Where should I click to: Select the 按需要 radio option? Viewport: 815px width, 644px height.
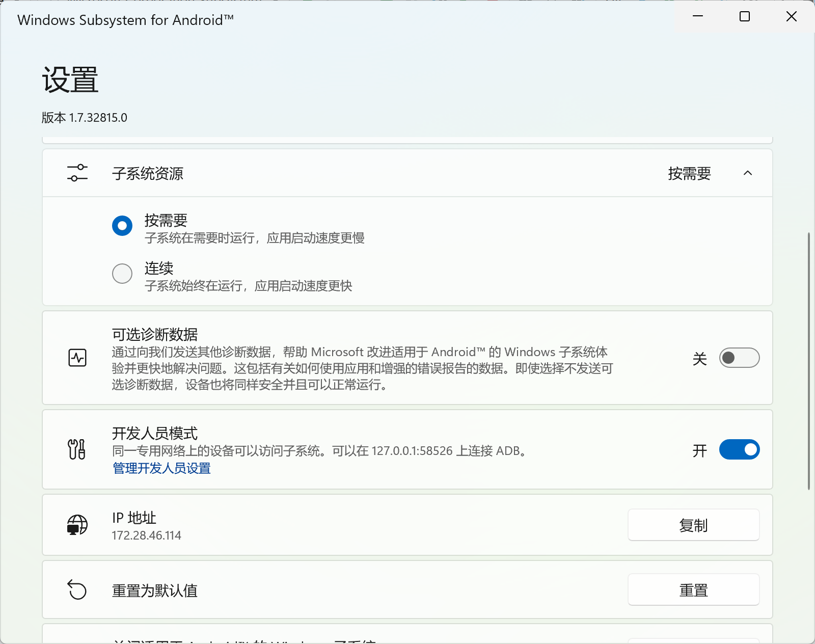[122, 226]
